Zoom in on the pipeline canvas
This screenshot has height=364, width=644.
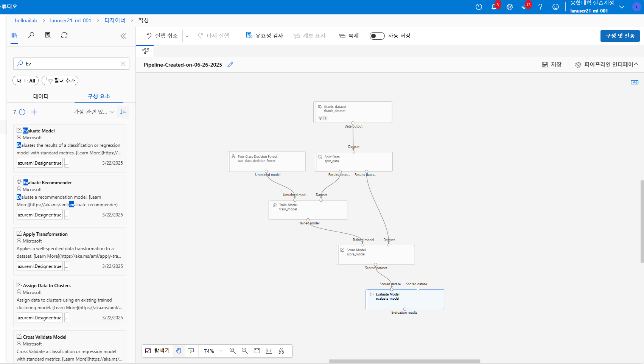click(x=233, y=351)
